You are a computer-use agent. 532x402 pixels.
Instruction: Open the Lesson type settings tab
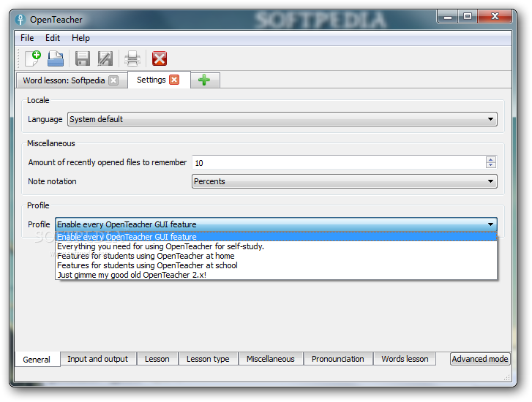click(208, 359)
